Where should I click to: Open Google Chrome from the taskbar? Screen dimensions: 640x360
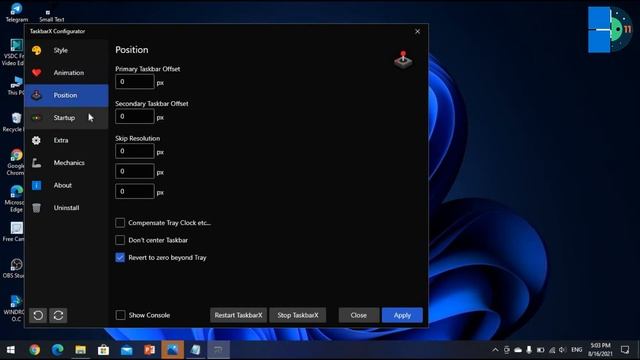click(x=35, y=350)
